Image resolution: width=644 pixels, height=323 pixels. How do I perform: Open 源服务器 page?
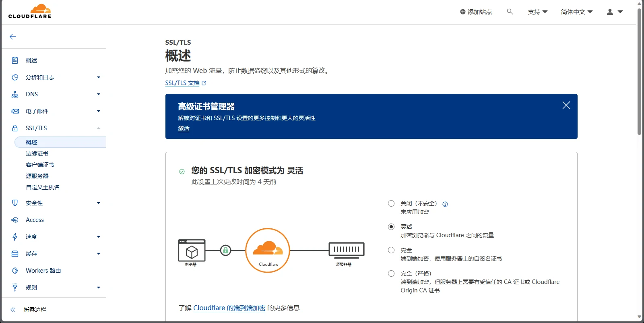tap(37, 176)
